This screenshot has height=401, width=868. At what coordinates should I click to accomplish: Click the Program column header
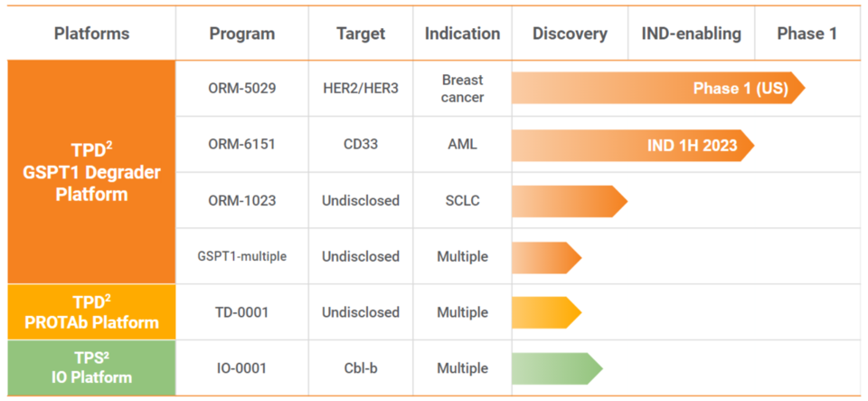tap(241, 34)
